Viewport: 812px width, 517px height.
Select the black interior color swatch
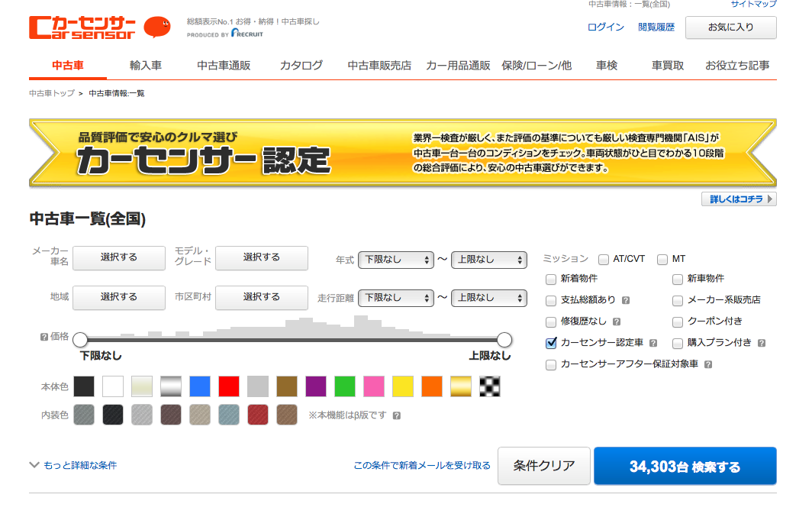(113, 415)
